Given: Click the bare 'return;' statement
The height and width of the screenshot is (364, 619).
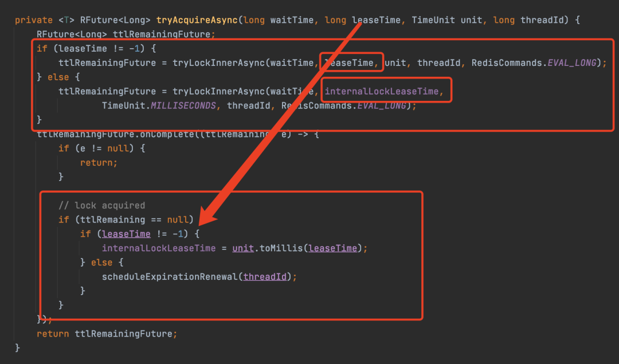Looking at the screenshot, I should 99,163.
